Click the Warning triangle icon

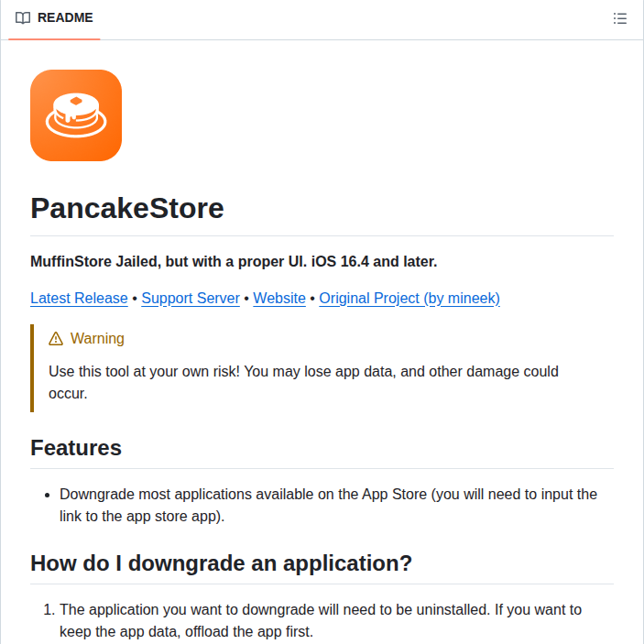tap(56, 339)
